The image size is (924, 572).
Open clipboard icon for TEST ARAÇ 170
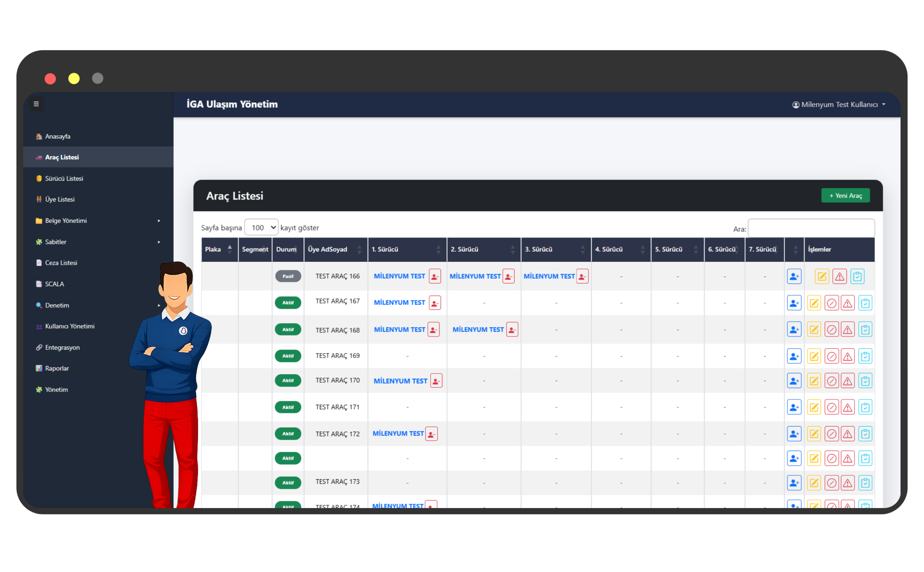[x=865, y=381]
